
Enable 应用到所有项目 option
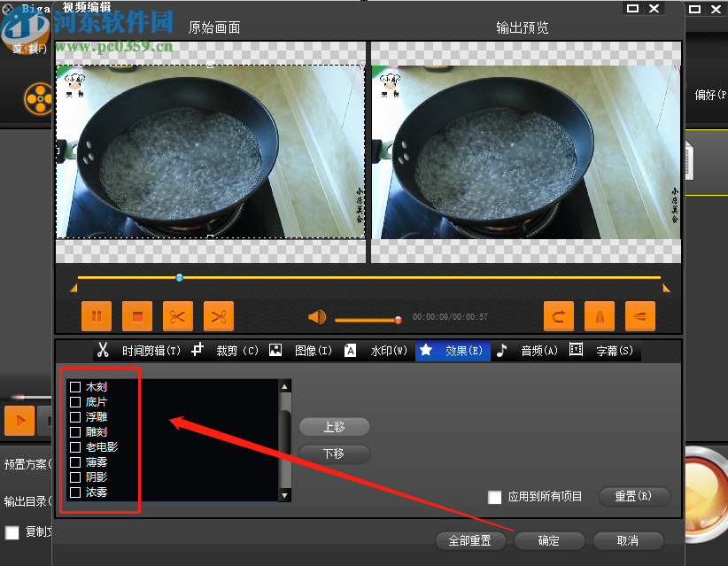pyautogui.click(x=495, y=498)
